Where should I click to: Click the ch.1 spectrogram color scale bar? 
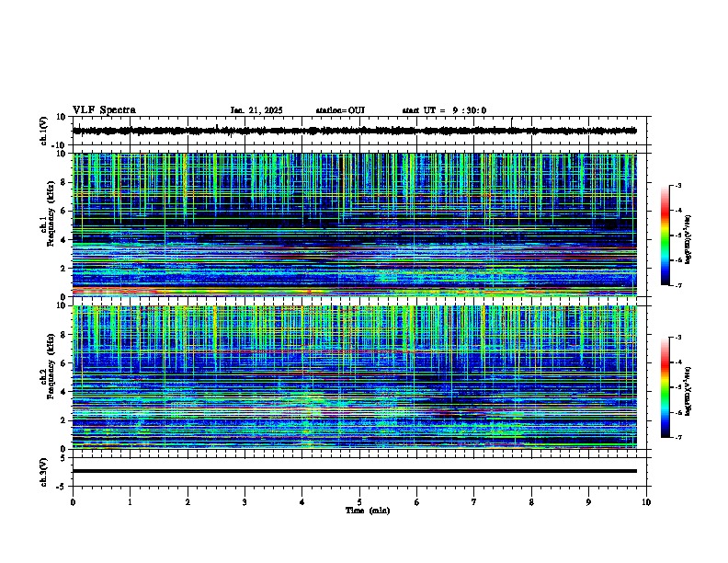tap(665, 236)
